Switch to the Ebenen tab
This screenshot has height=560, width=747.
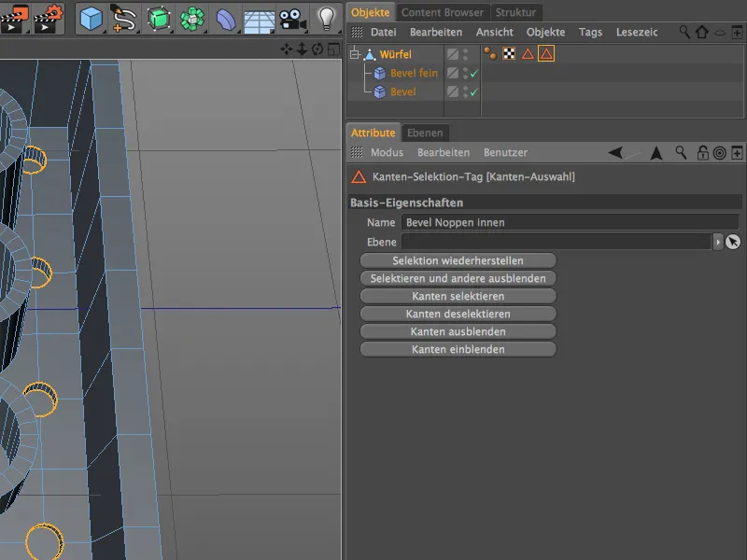(x=425, y=133)
